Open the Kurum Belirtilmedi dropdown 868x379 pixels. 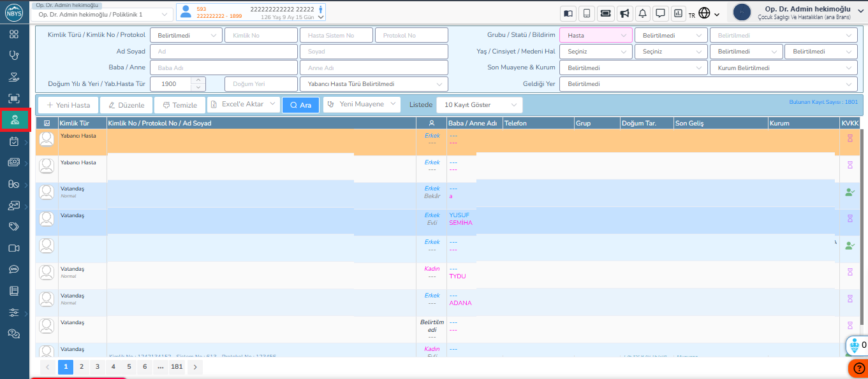(783, 68)
